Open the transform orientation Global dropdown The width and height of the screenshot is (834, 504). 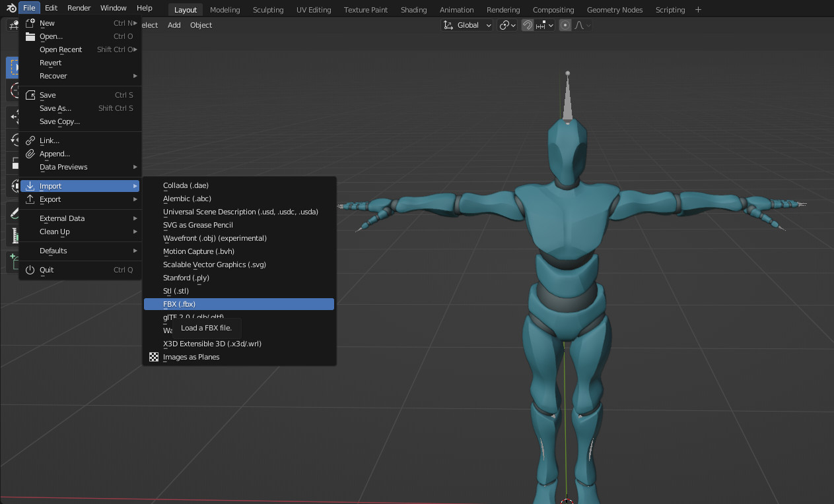coord(467,24)
